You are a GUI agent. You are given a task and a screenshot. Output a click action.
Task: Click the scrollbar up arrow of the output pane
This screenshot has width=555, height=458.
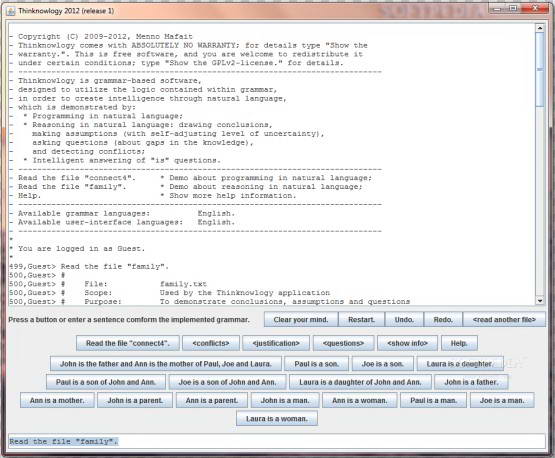pyautogui.click(x=540, y=28)
